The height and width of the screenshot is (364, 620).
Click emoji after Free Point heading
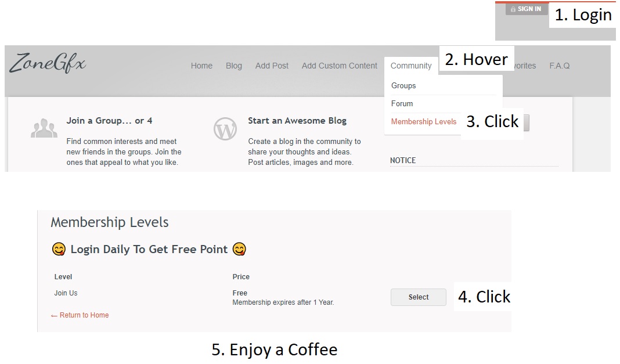(239, 249)
